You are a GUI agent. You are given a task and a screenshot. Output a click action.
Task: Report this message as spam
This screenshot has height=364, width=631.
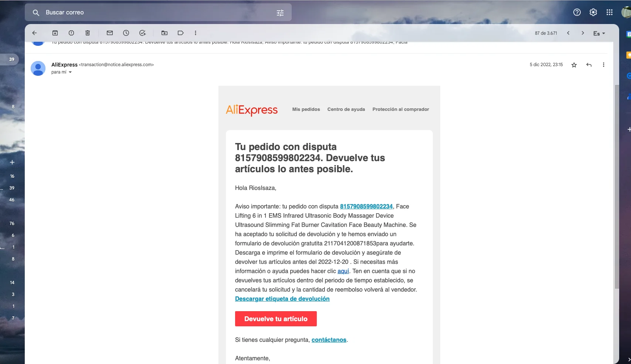[71, 33]
